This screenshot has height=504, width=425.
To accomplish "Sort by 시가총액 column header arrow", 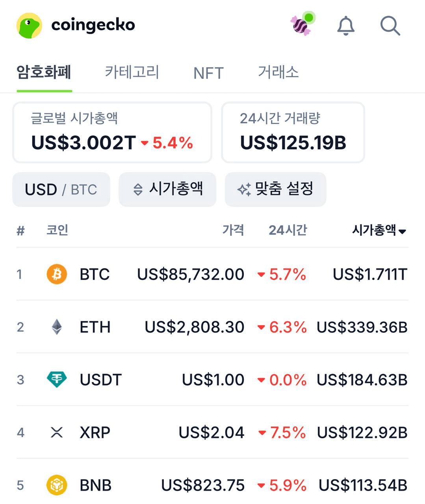I will pyautogui.click(x=402, y=231).
